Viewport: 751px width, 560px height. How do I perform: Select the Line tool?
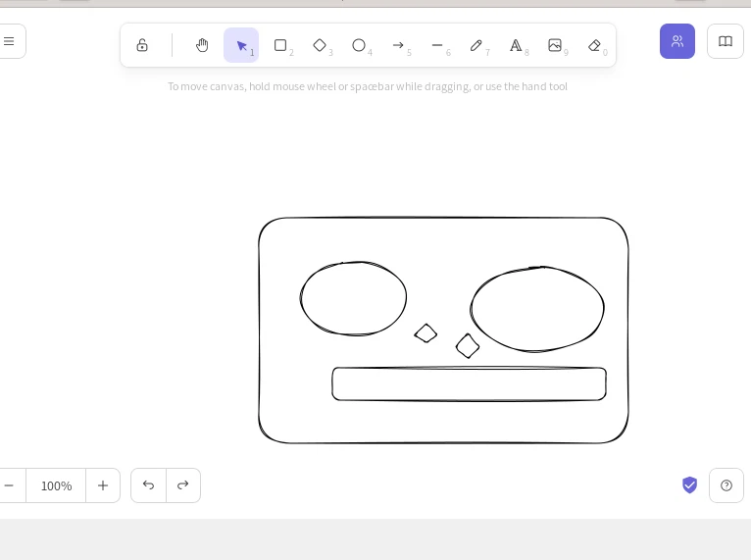click(x=437, y=45)
